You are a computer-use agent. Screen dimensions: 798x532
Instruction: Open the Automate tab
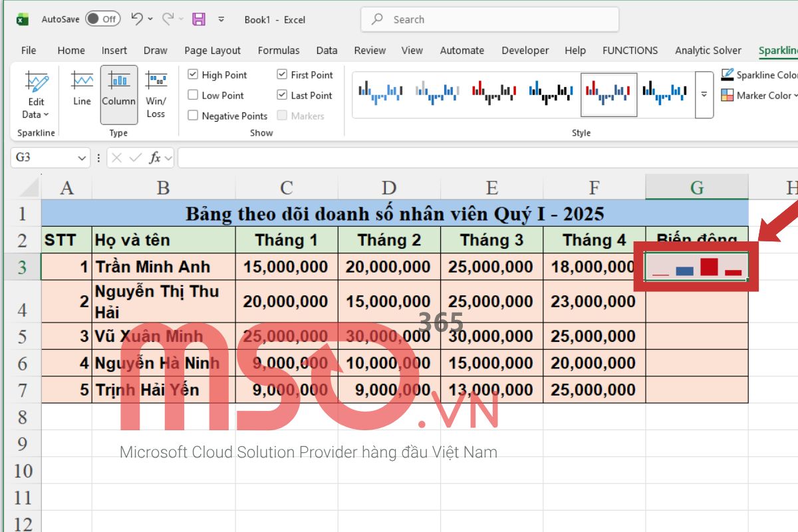pyautogui.click(x=462, y=51)
